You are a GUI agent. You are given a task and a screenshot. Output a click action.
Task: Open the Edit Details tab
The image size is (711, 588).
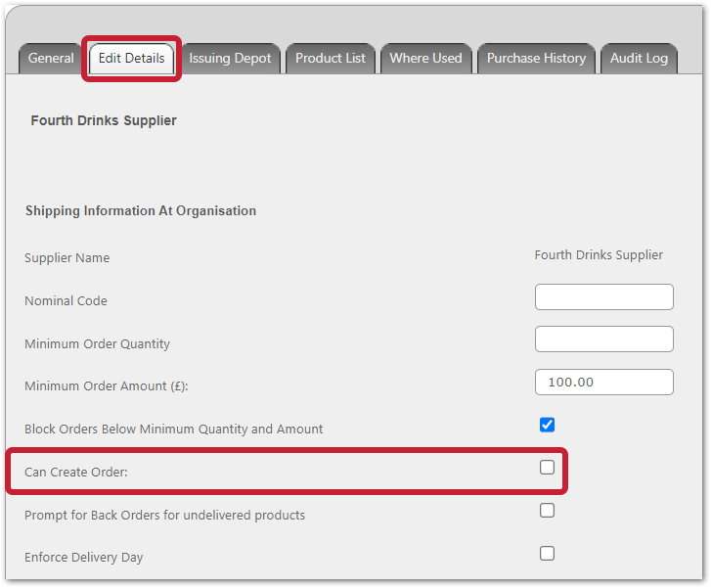click(x=132, y=59)
